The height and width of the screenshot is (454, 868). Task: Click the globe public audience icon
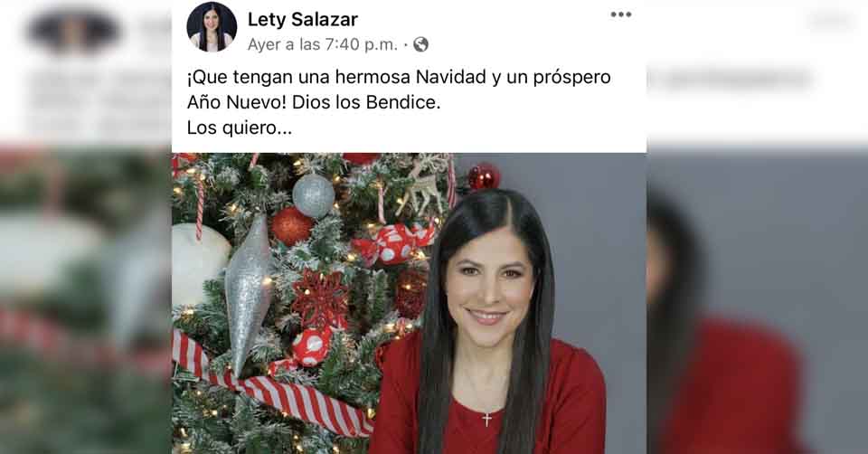(420, 44)
